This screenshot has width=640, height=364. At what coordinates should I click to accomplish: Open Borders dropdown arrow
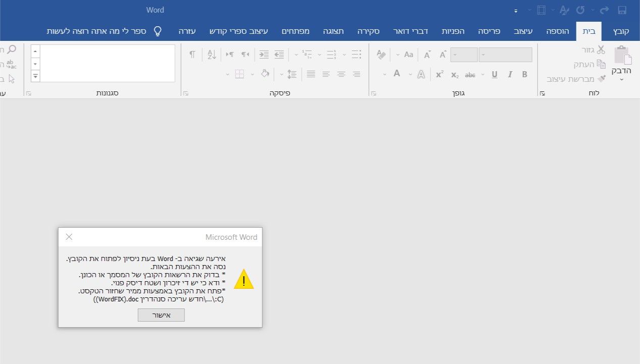(228, 75)
